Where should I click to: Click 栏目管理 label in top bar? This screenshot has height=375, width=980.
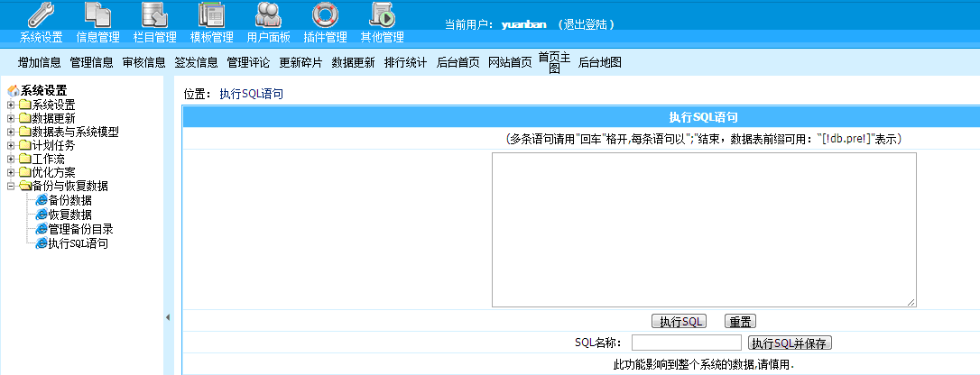pos(155,38)
